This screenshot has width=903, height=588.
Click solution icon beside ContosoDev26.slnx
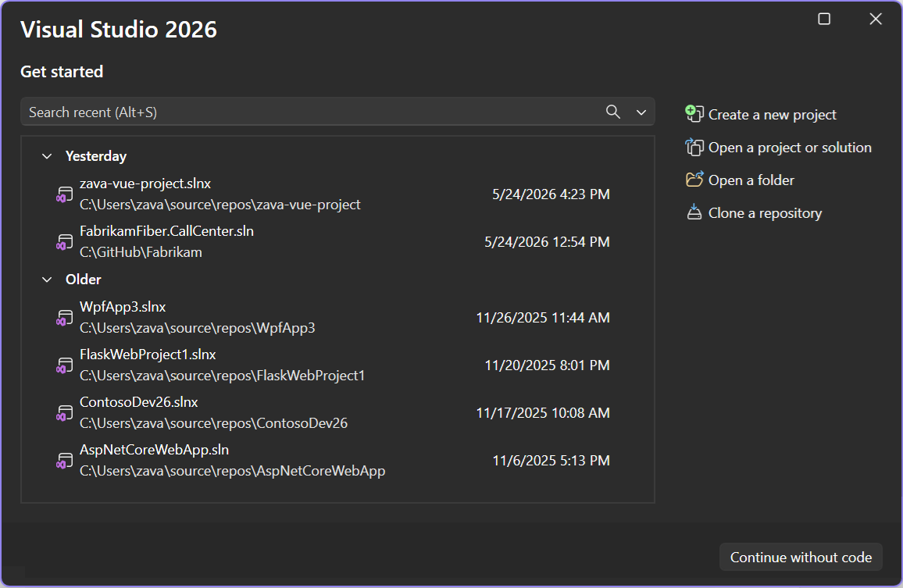[64, 413]
